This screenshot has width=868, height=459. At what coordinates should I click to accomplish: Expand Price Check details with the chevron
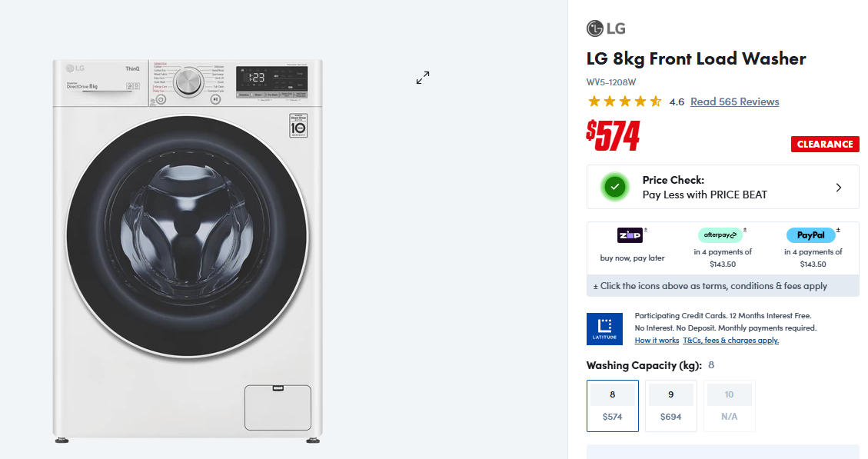(x=838, y=188)
